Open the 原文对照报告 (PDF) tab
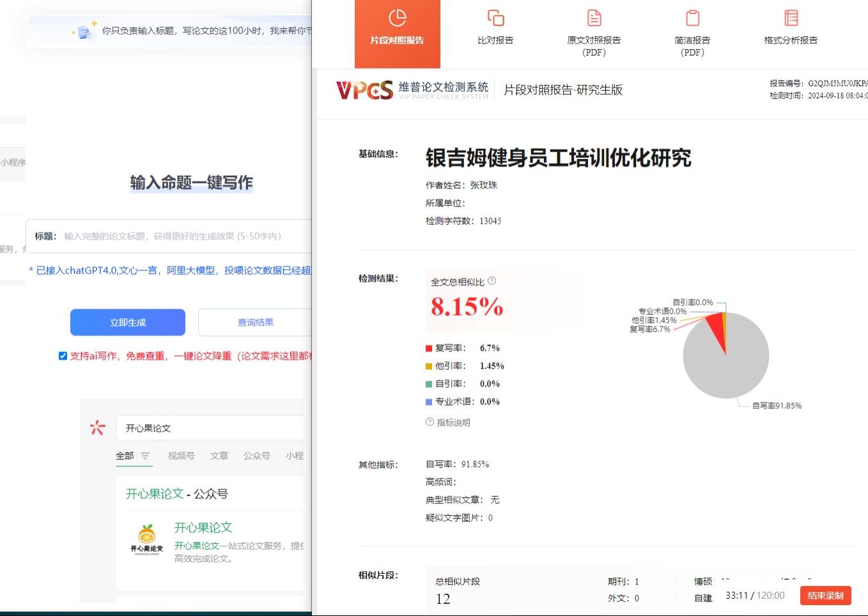 coord(594,34)
